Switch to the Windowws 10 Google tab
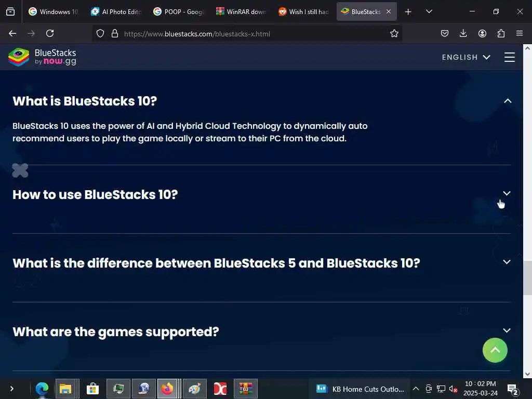 point(54,11)
